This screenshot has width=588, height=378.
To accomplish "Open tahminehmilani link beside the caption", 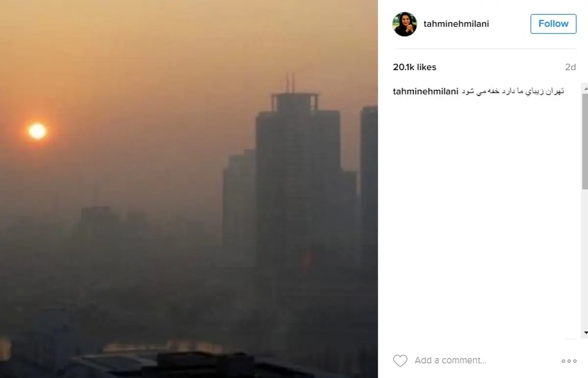I will (x=426, y=92).
